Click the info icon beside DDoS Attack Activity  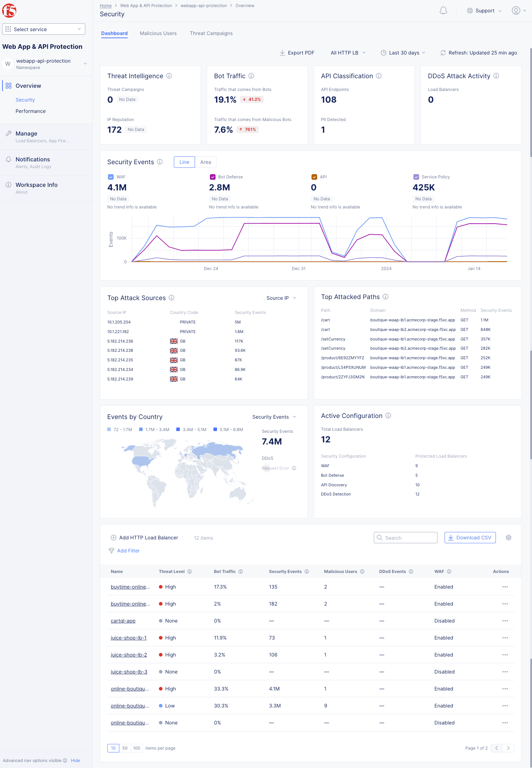click(x=496, y=76)
